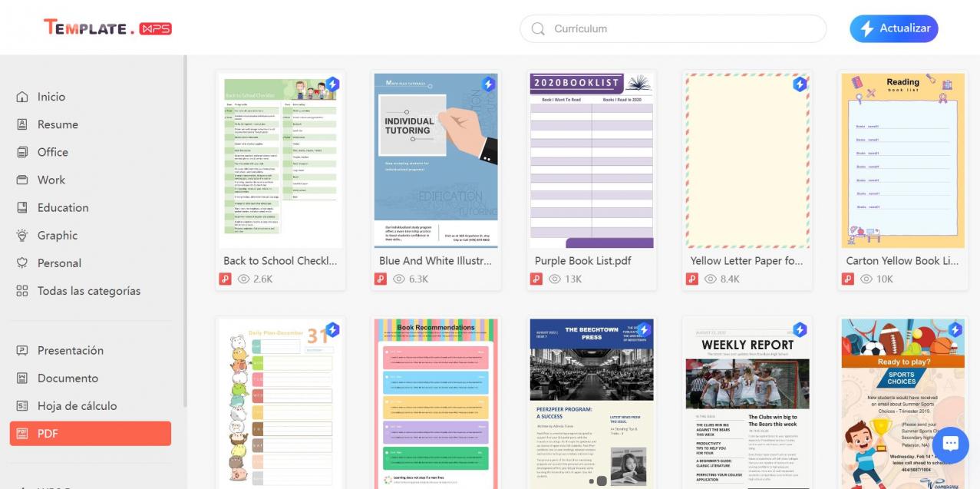Click the Work briefcase icon
Image resolution: width=980 pixels, height=489 pixels.
(x=21, y=179)
